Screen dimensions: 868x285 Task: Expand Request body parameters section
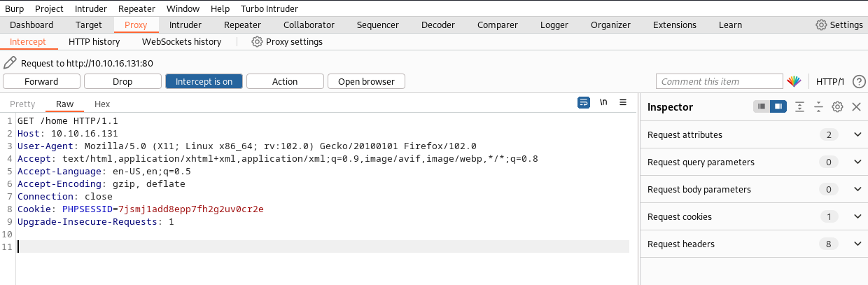pos(858,189)
